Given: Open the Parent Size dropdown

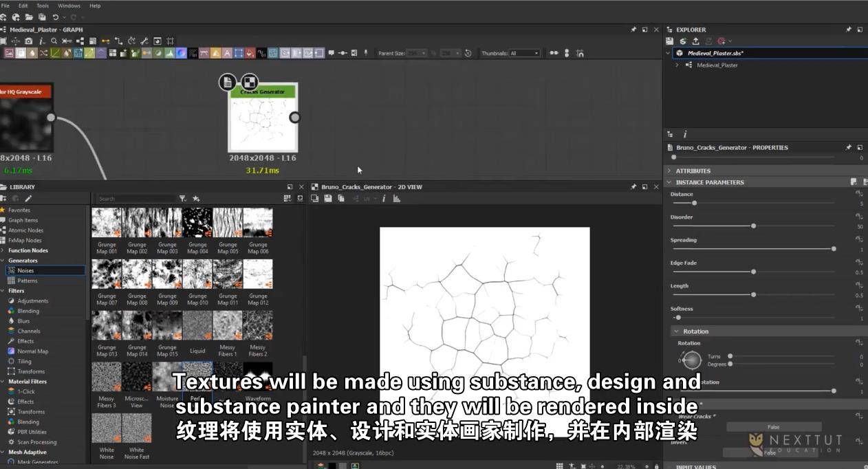Looking at the screenshot, I should [417, 53].
